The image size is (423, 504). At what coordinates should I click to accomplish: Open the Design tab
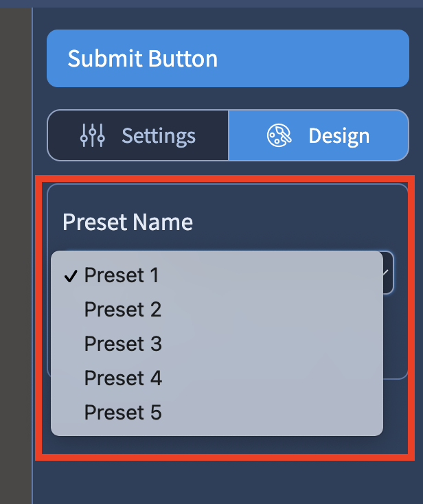319,135
